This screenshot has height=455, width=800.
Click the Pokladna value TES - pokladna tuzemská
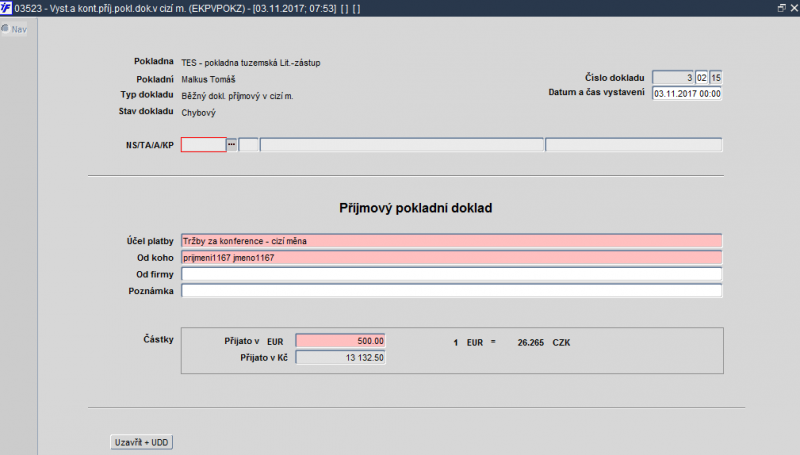pos(251,63)
